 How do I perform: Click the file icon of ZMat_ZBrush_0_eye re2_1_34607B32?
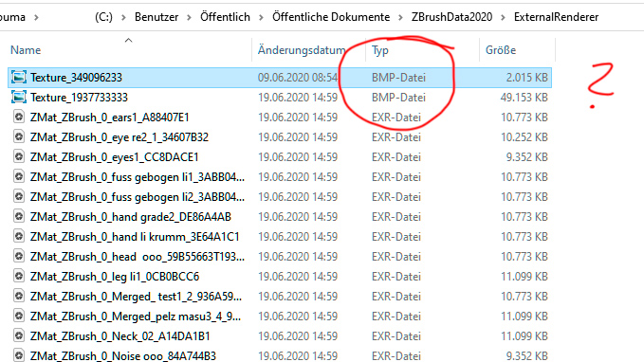coord(19,136)
